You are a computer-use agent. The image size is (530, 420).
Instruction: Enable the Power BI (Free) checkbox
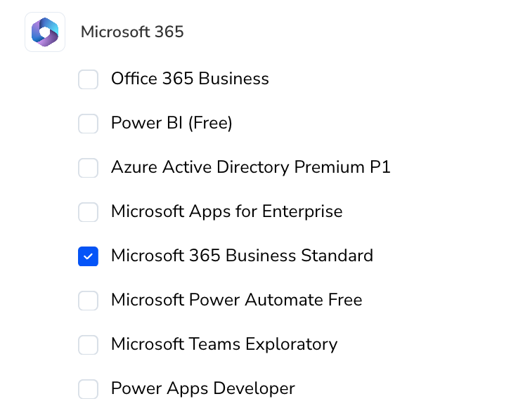click(89, 124)
